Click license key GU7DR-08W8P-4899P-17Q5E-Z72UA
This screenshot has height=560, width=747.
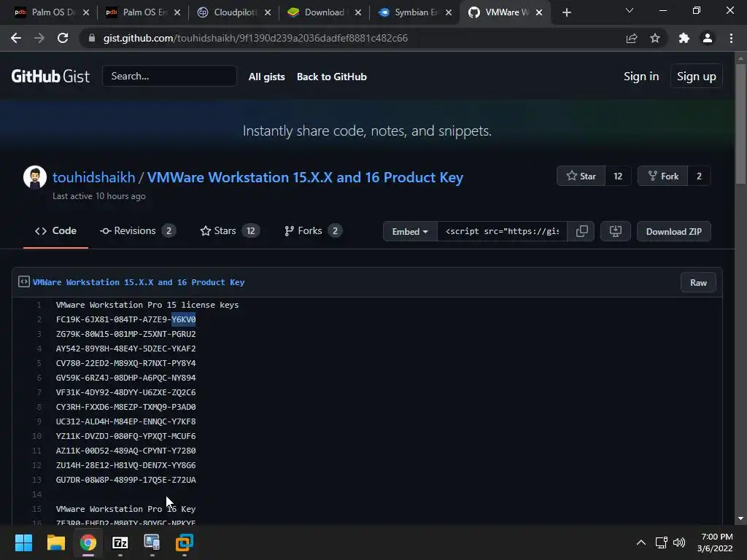point(125,480)
